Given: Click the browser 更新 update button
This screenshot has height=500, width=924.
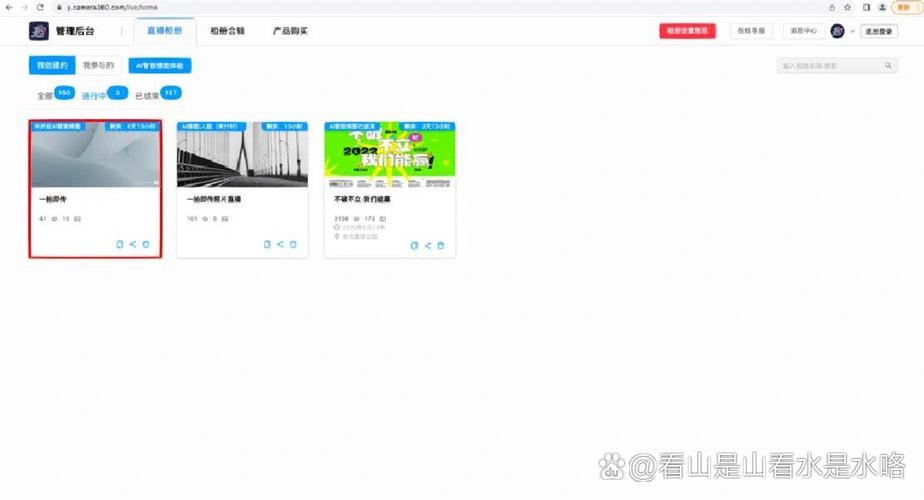Looking at the screenshot, I should tap(906, 7).
